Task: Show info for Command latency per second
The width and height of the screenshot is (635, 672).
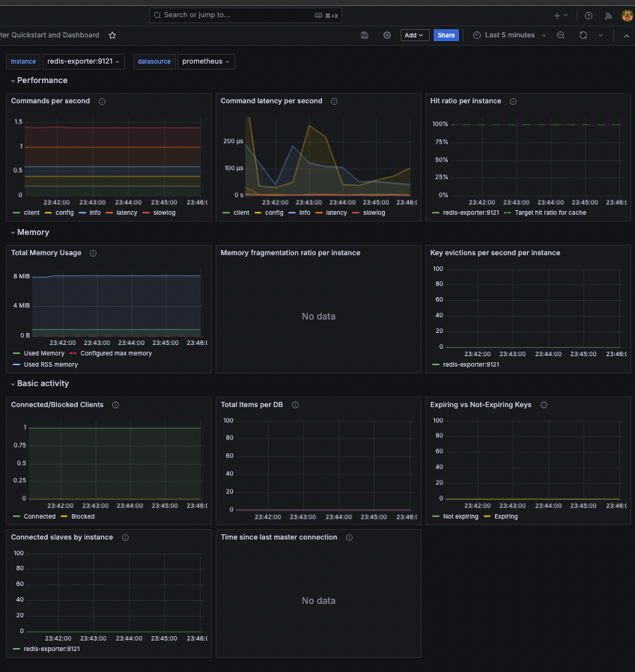Action: (334, 102)
